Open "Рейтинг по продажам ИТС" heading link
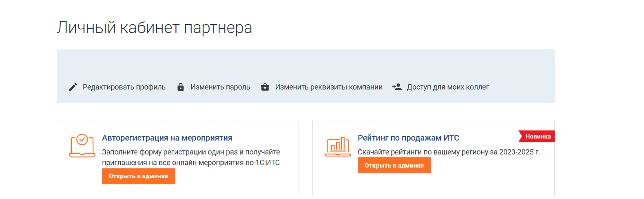644x199 pixels. coord(408,138)
